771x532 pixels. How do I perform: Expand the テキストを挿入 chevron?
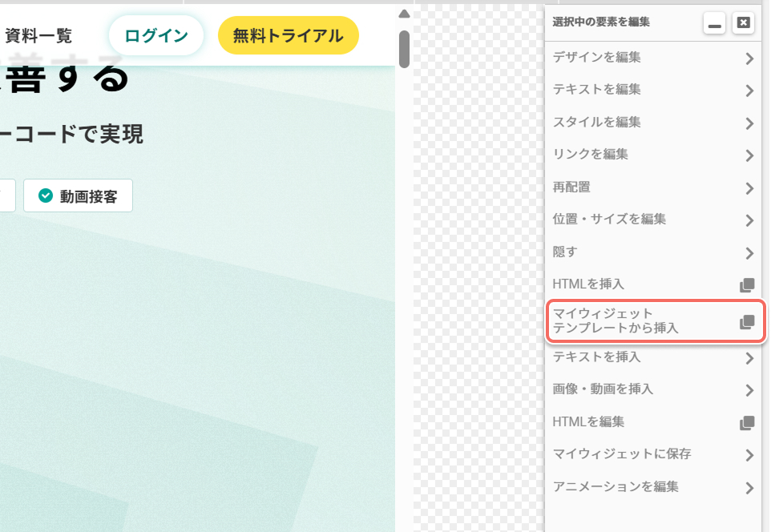click(749, 358)
